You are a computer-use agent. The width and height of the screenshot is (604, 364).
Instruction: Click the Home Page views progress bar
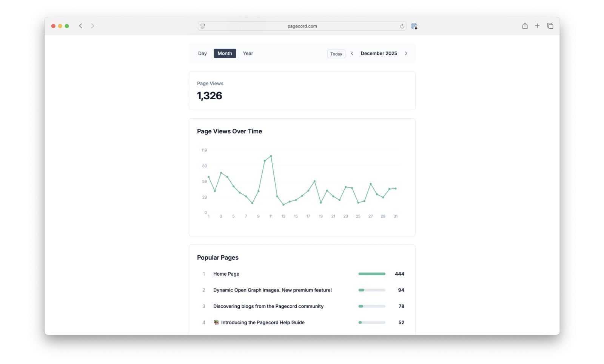371,274
